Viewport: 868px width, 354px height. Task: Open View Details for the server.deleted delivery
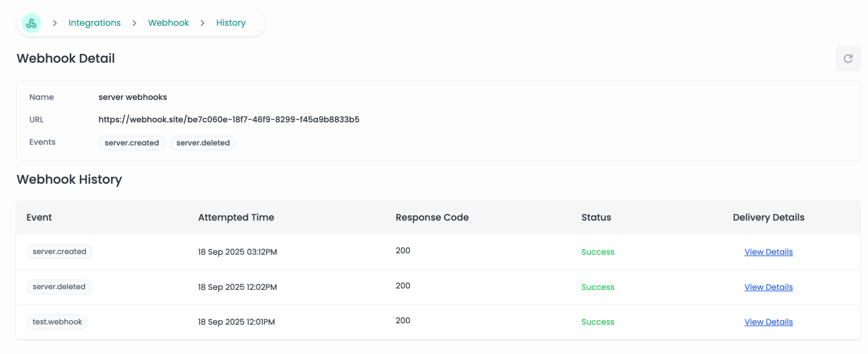pyautogui.click(x=768, y=287)
